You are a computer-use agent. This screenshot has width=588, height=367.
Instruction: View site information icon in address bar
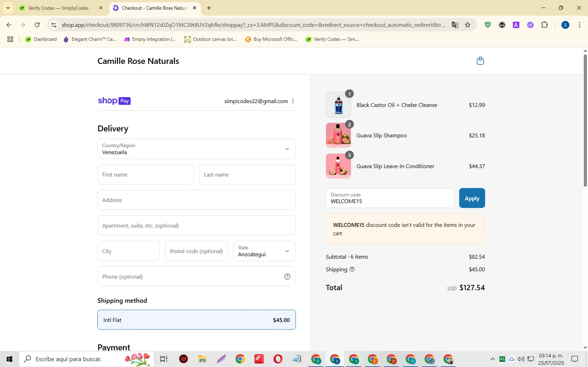54,25
